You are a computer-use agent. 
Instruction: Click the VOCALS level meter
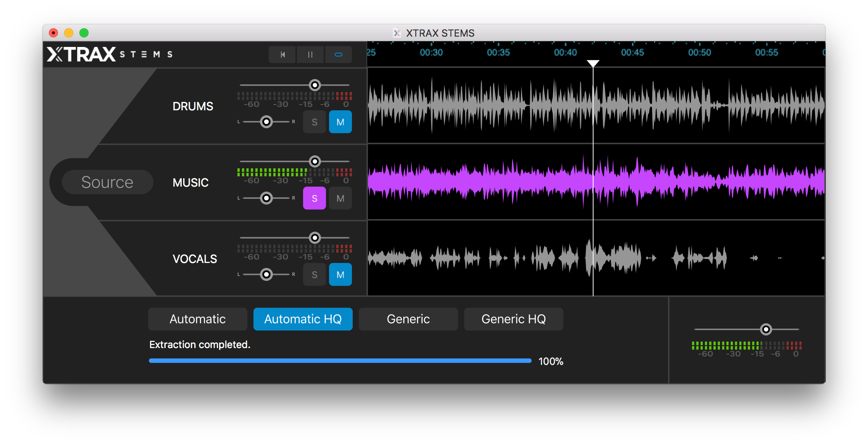[x=295, y=248]
